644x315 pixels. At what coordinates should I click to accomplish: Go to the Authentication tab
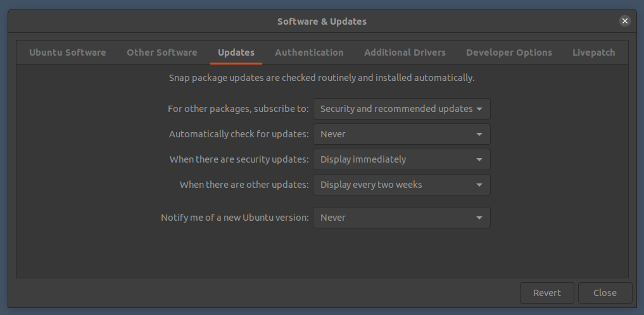click(309, 52)
